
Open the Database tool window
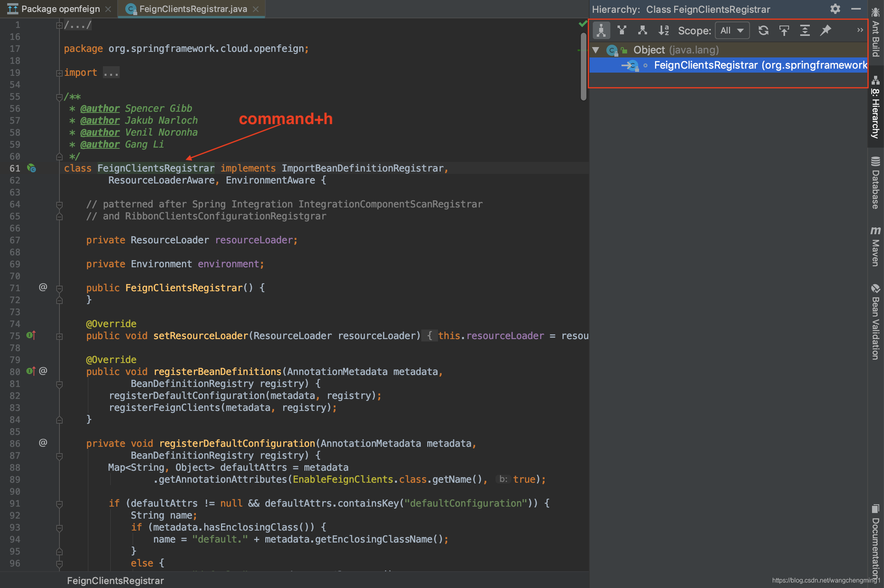point(876,184)
